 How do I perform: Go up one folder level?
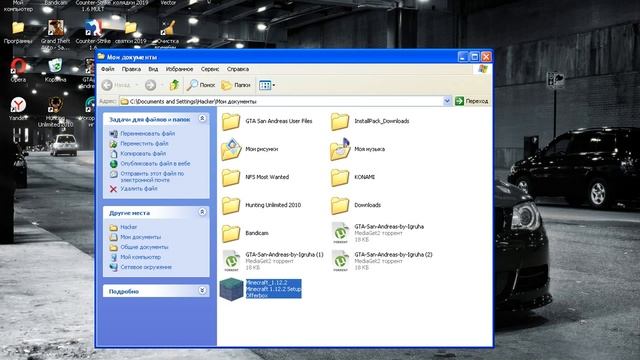175,85
